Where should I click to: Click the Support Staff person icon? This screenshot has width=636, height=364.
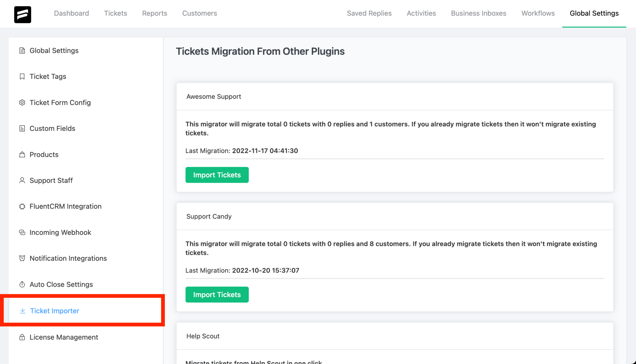click(22, 180)
